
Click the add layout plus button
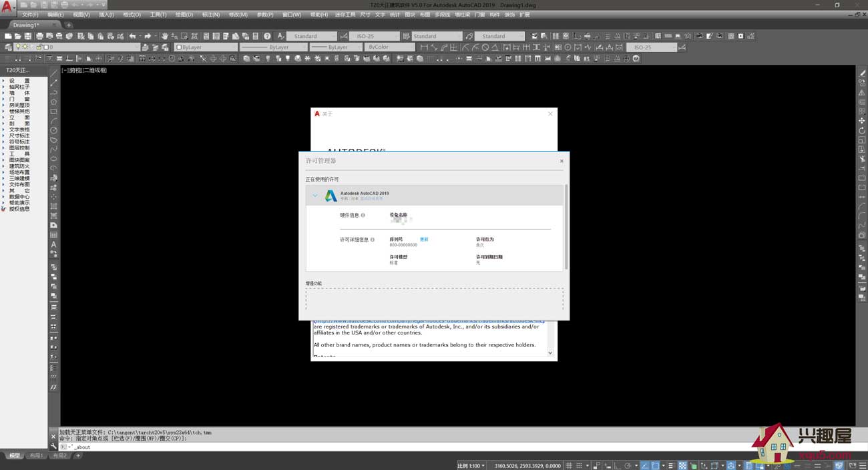click(78, 456)
